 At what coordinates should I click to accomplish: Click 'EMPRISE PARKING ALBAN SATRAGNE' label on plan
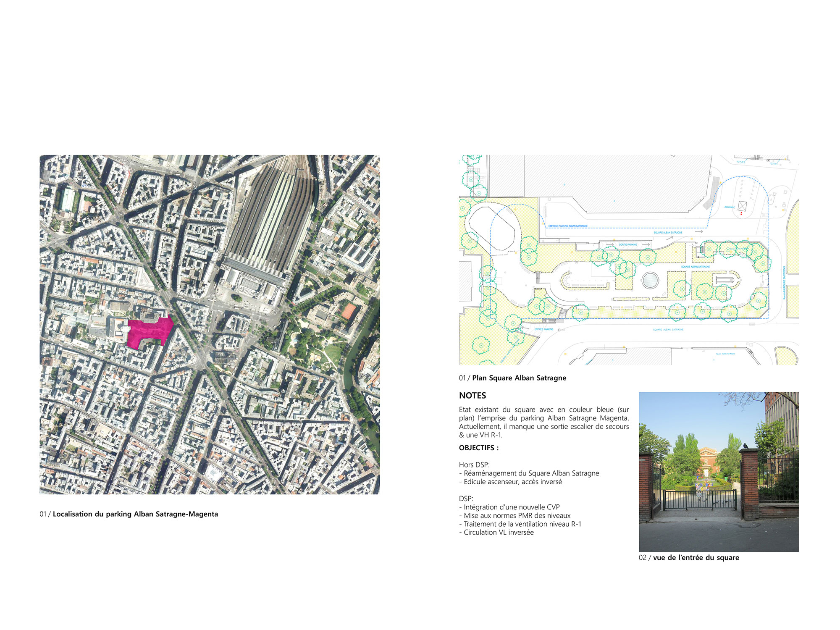tap(568, 226)
